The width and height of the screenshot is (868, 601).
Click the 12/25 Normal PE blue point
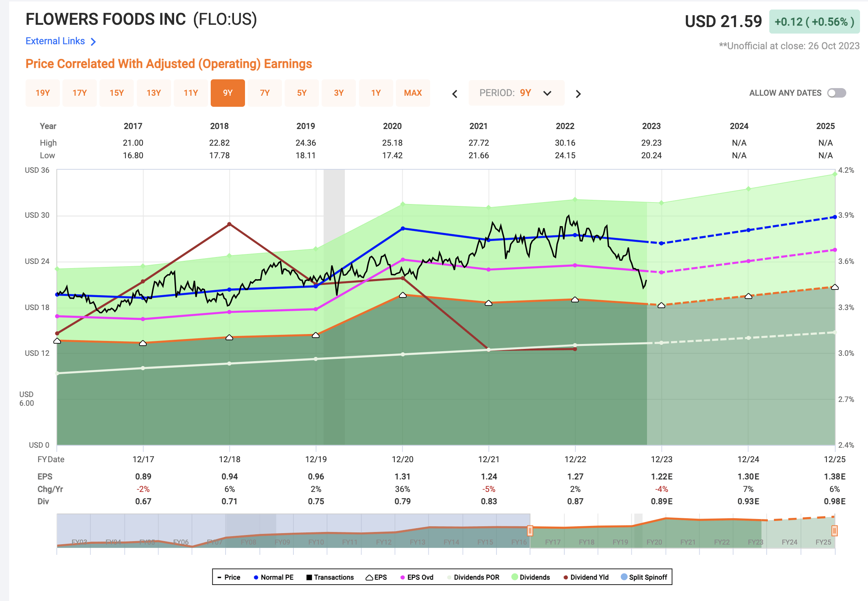point(835,217)
